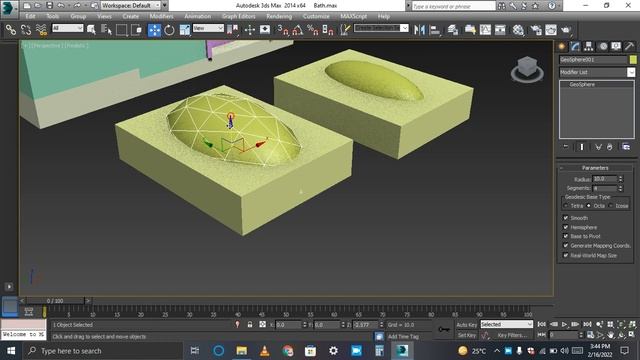Image resolution: width=640 pixels, height=360 pixels.
Task: Click the Mirror tool
Action: click(419, 30)
